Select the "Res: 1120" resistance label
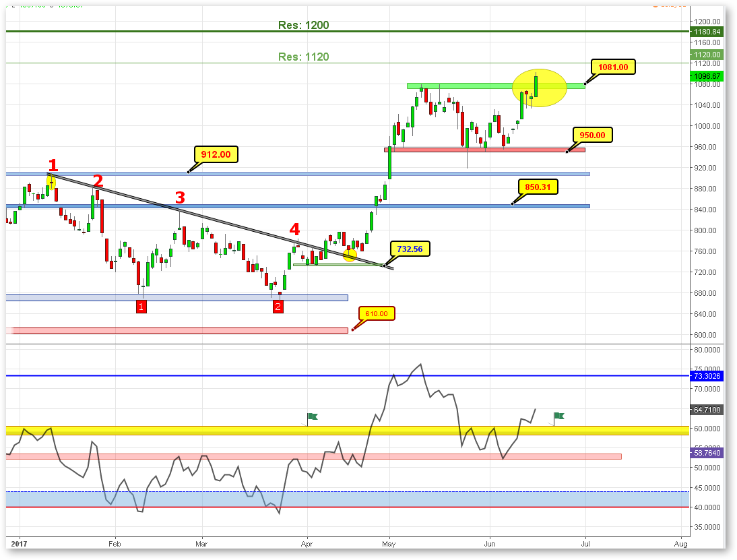Screen dimensions: 737x560 [304, 57]
